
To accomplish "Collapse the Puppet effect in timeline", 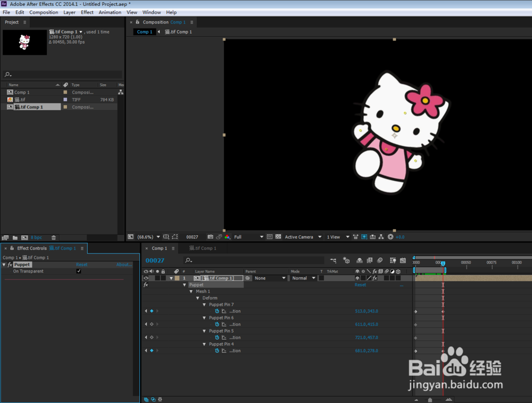I will (185, 285).
